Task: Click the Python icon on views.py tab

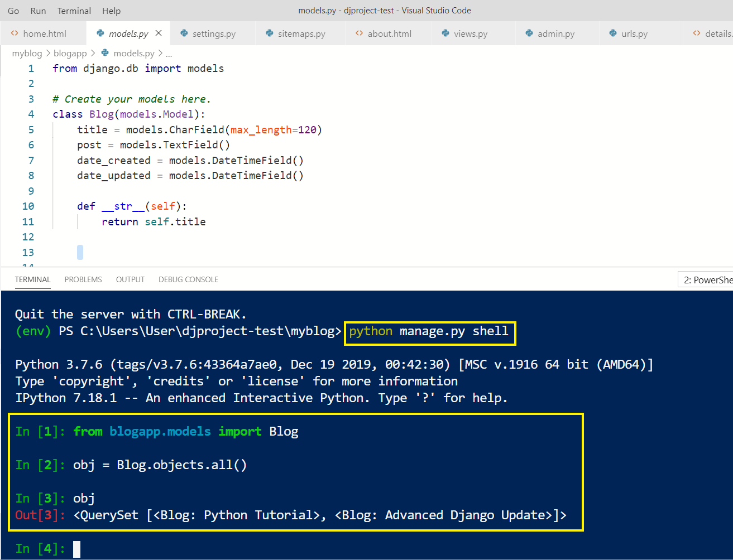Action: 445,33
